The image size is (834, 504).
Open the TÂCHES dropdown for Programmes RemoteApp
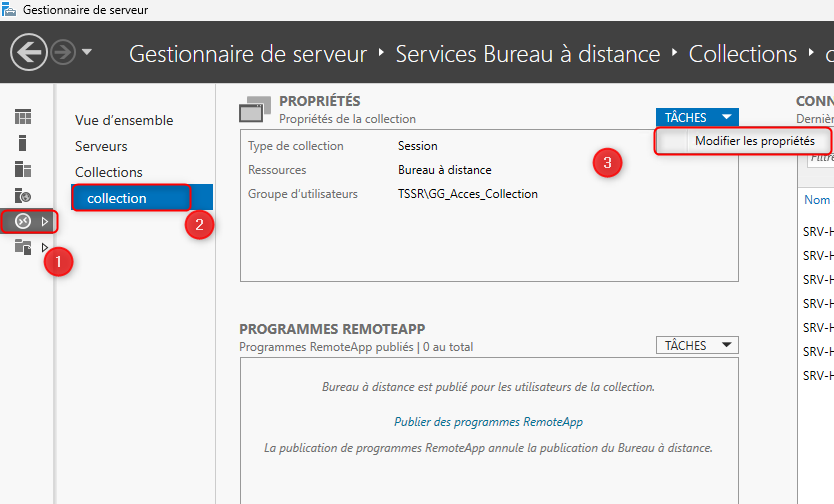point(697,345)
